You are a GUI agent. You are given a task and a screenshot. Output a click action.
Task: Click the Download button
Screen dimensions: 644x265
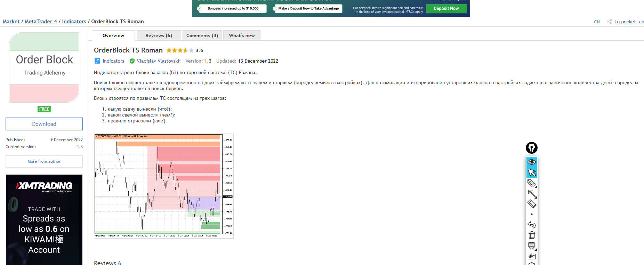[x=44, y=124]
